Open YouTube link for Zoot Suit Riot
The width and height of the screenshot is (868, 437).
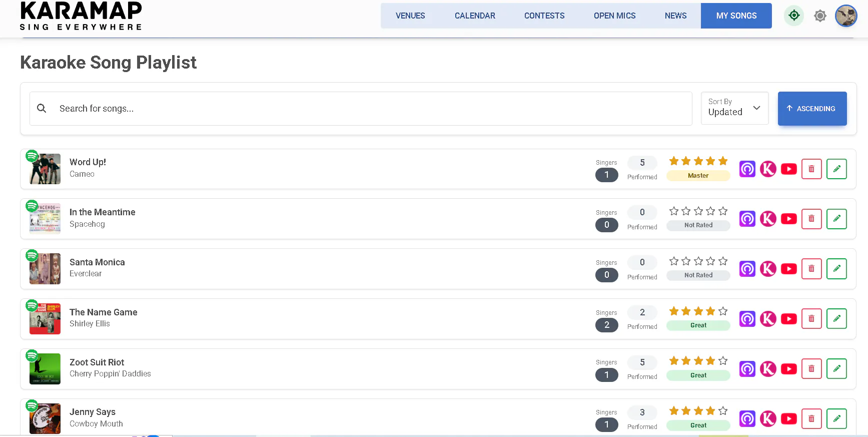coord(789,369)
